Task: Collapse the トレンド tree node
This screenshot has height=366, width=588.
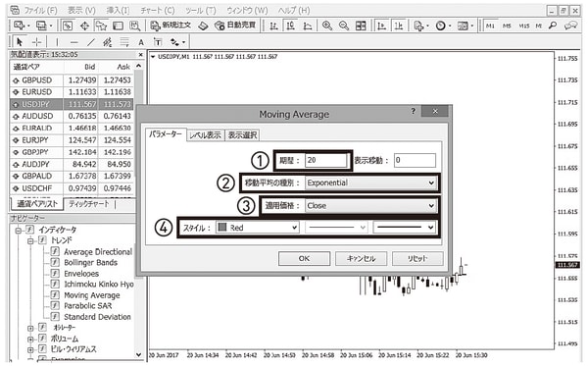Action: (30, 240)
